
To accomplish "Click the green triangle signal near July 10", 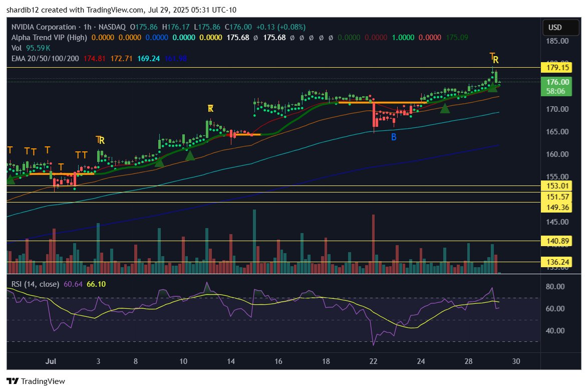I will [190, 155].
